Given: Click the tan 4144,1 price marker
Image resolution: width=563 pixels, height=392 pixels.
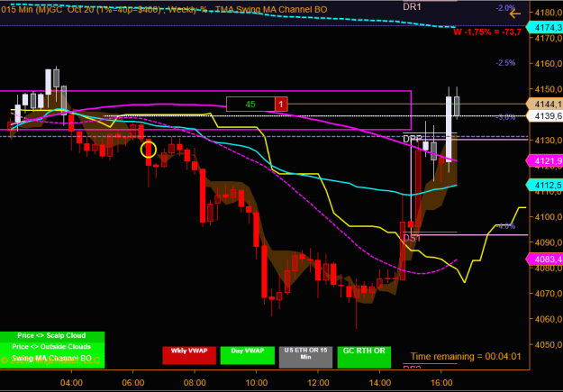Looking at the screenshot, I should [x=545, y=105].
